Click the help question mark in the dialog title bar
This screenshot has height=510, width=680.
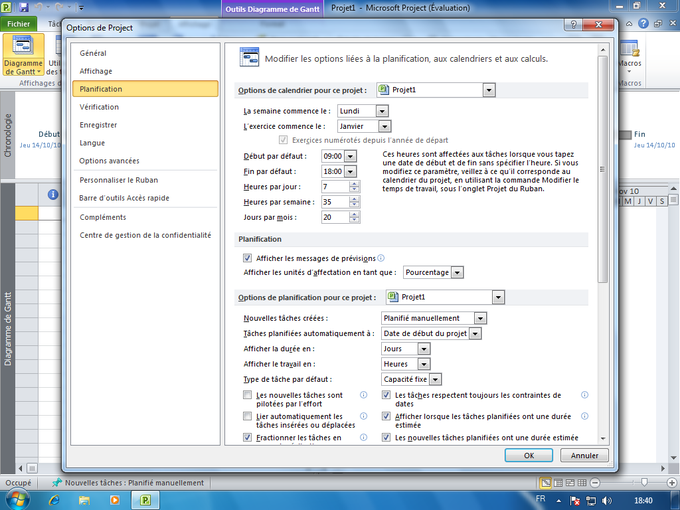point(574,24)
